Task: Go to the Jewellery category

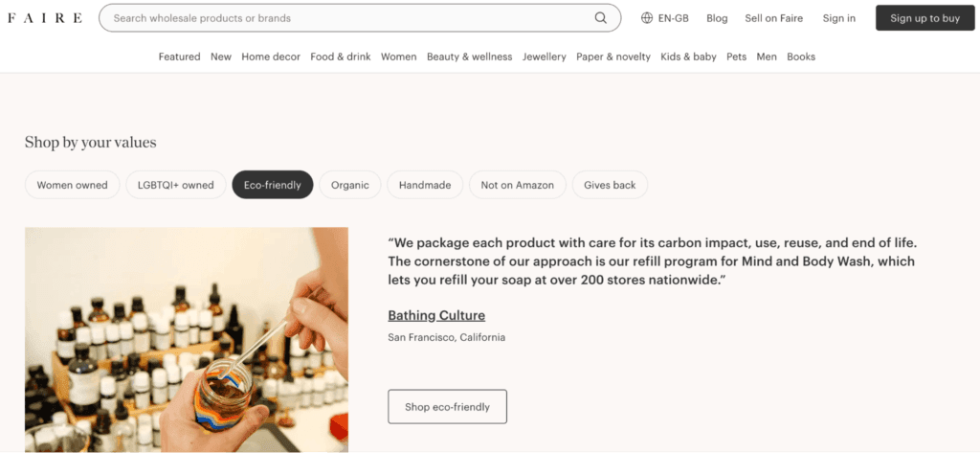Action: 545,57
